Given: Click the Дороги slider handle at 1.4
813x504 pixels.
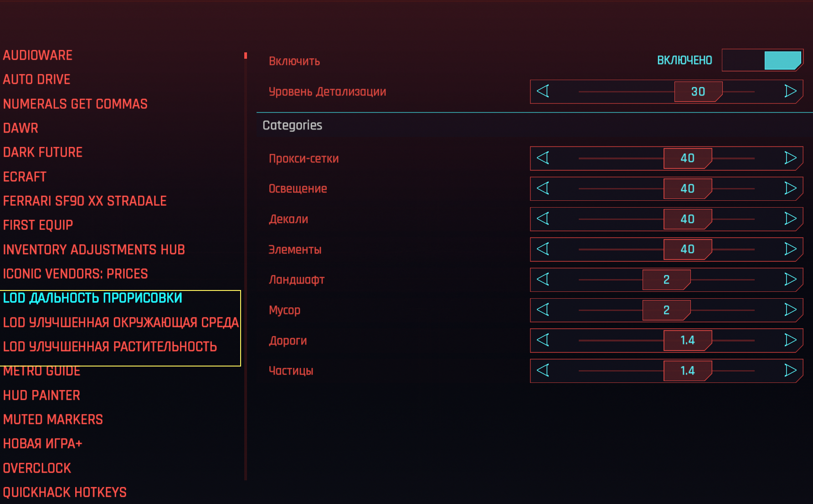Looking at the screenshot, I should 688,340.
